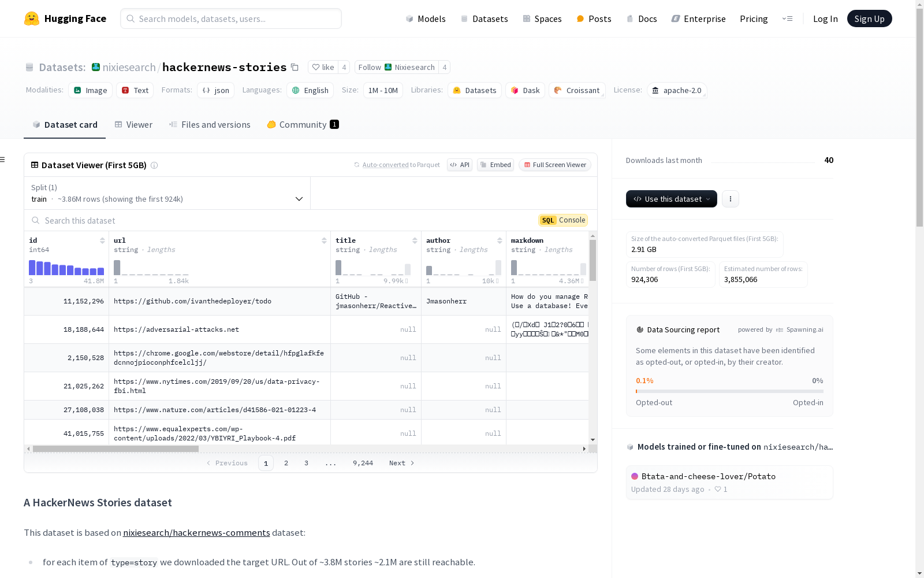Click the opted-out opted-in progress bar
The height and width of the screenshot is (578, 924).
pos(729,391)
